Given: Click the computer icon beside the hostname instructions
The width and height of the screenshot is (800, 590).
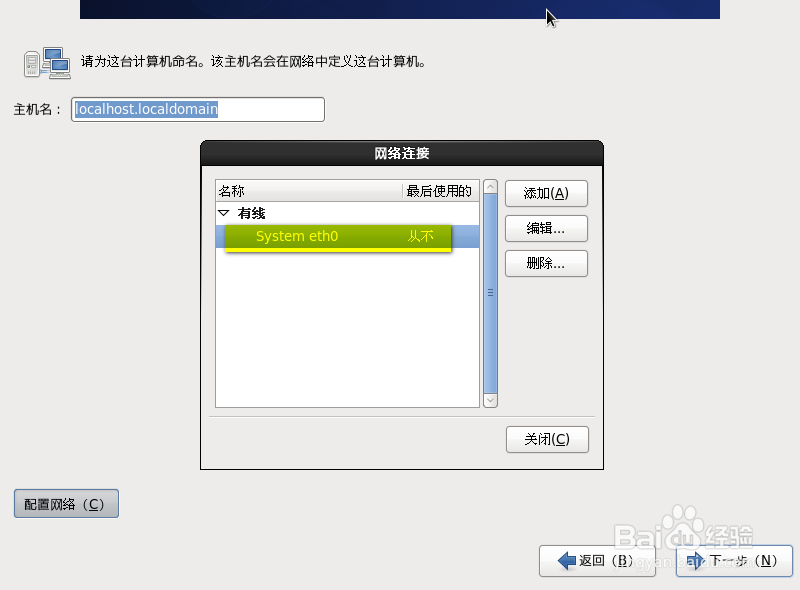Looking at the screenshot, I should (x=46, y=63).
